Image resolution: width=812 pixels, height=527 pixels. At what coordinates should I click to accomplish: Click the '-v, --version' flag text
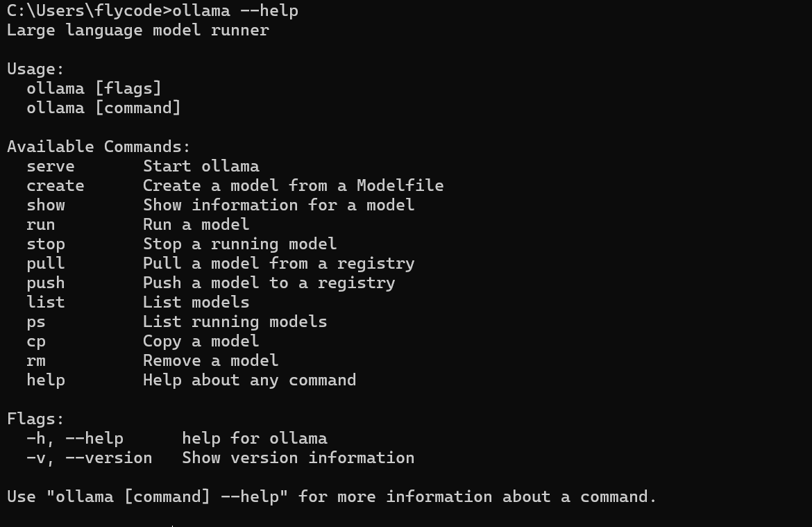click(90, 458)
